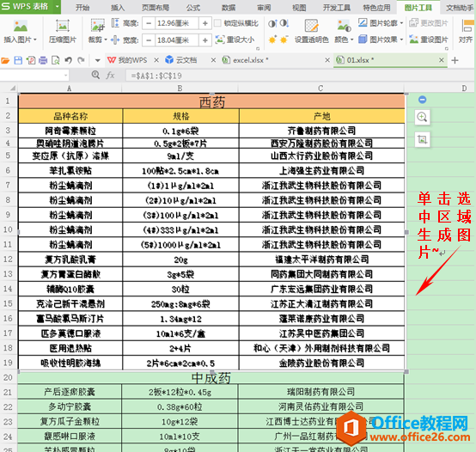Screen dimensions: 476x452
Task: Click the crop icon beside the picture
Action: (x=422, y=139)
